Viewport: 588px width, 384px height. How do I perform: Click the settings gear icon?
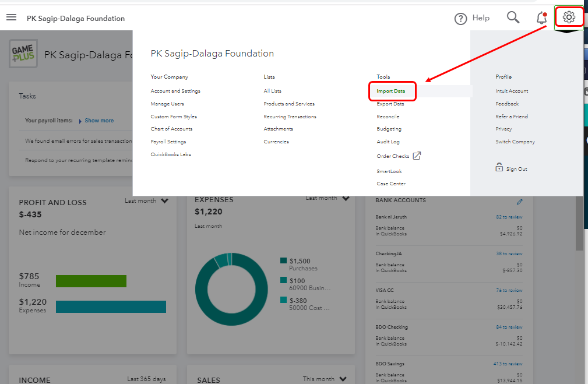569,17
